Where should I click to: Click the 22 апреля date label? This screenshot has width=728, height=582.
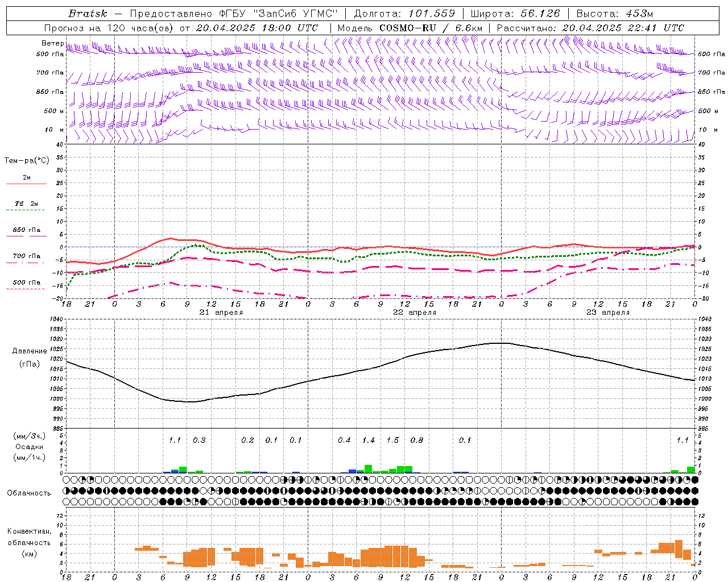[x=414, y=313]
